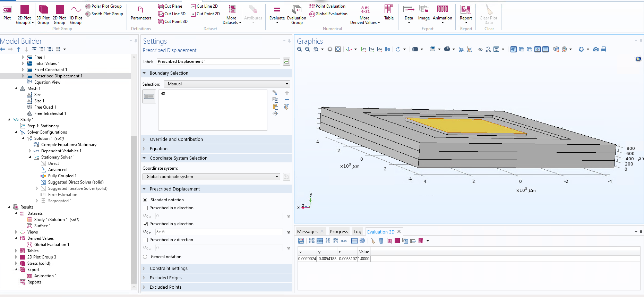The width and height of the screenshot is (644, 297).
Task: Enable Prescribed in x direction checkbox
Action: point(145,208)
